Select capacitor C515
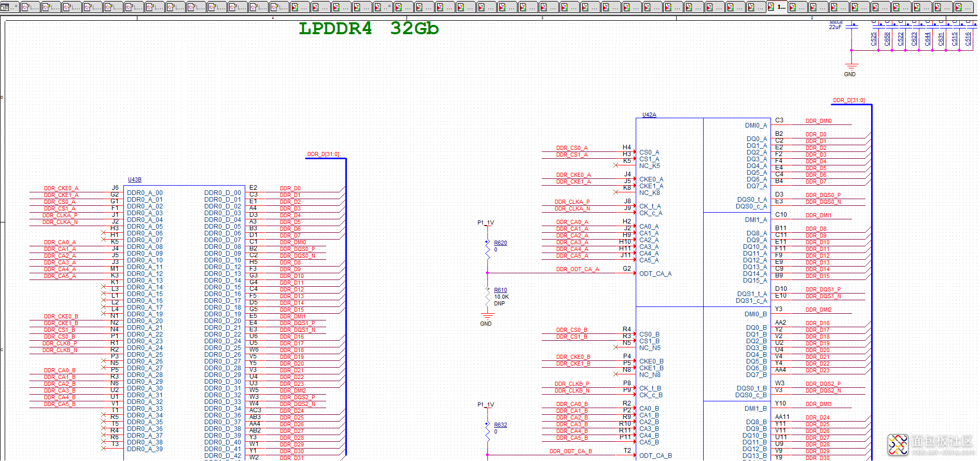The height and width of the screenshot is (461, 980). click(x=955, y=39)
